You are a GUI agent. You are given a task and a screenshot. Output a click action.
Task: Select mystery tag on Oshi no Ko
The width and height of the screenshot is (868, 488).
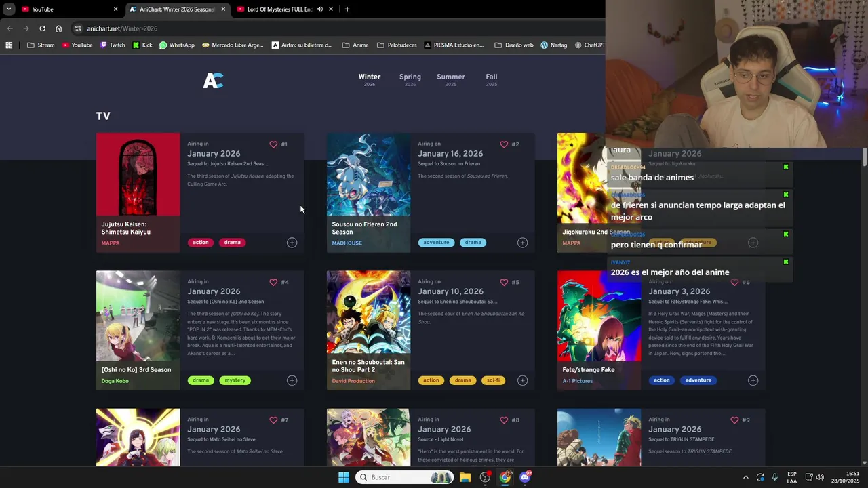pos(235,380)
